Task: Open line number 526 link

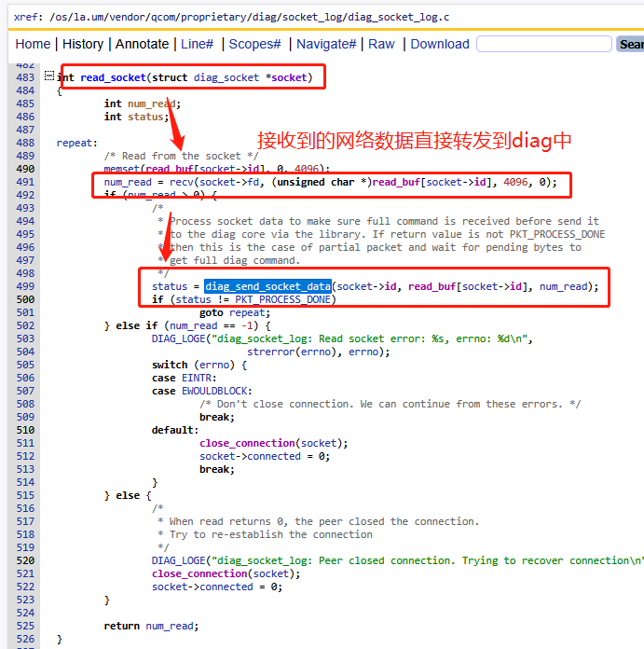Action: (x=25, y=639)
